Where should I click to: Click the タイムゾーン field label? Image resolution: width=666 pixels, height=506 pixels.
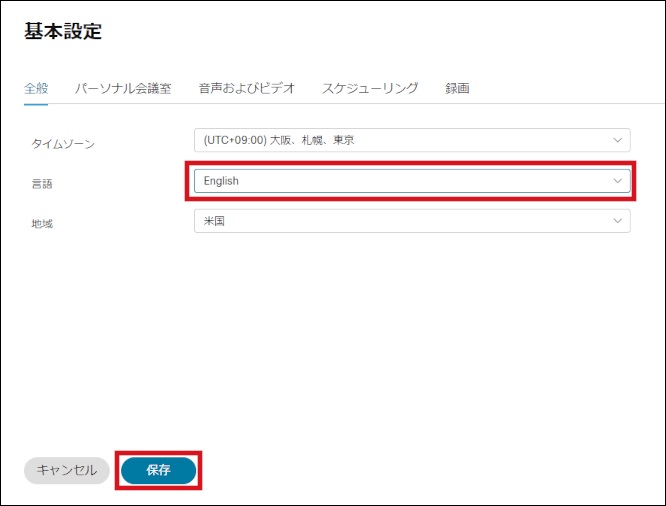63,144
